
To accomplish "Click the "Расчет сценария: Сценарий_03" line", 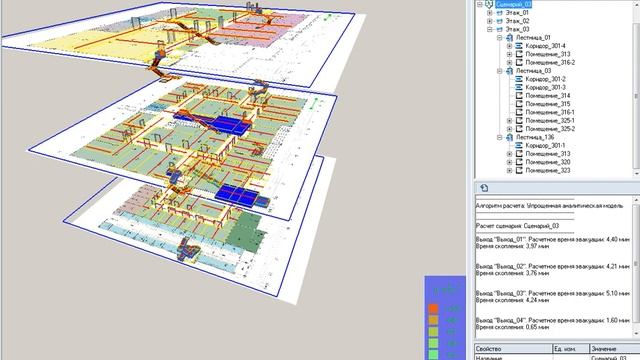I will pyautogui.click(x=517, y=226).
